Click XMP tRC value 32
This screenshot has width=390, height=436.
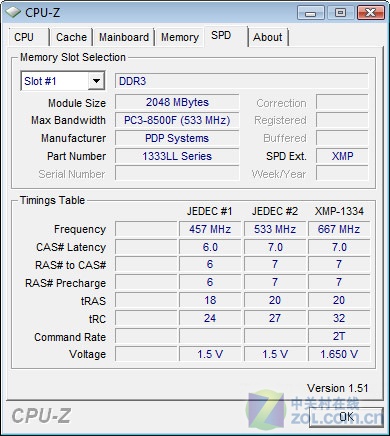click(x=339, y=318)
